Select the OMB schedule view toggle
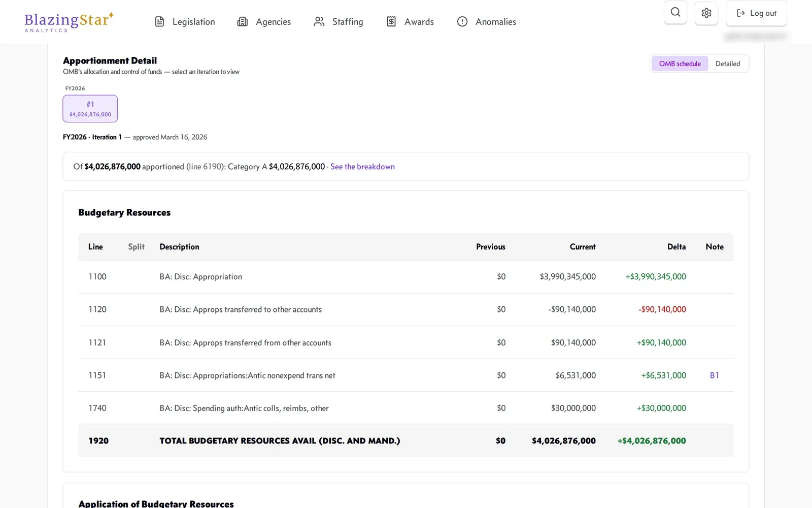The height and width of the screenshot is (508, 812). [x=680, y=63]
